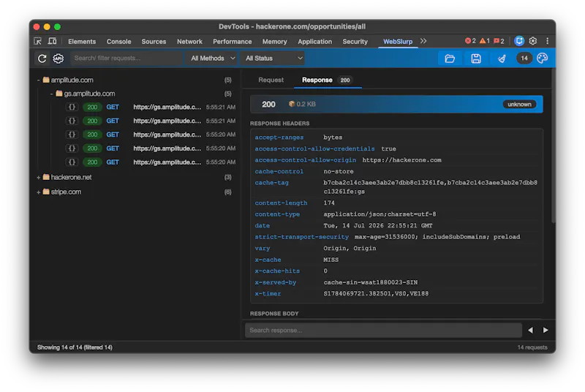Click the amplitude.com folder icon
Screen dimensions: 585x392
click(46, 80)
